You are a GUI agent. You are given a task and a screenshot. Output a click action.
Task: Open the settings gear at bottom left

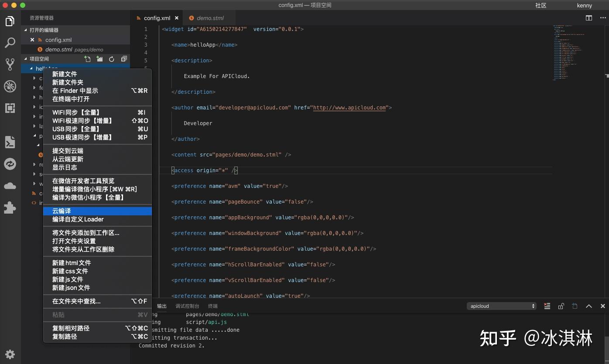tap(10, 354)
